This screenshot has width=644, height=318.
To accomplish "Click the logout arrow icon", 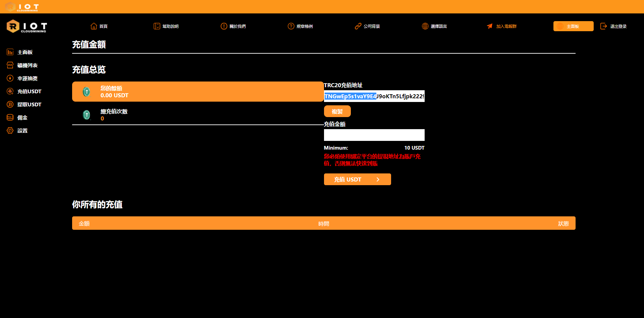I will click(x=603, y=26).
